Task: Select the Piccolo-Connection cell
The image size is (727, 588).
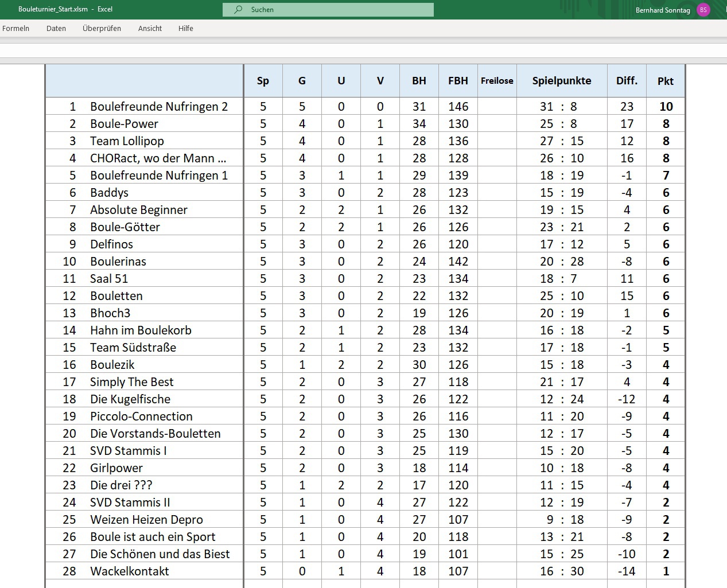Action: point(141,416)
